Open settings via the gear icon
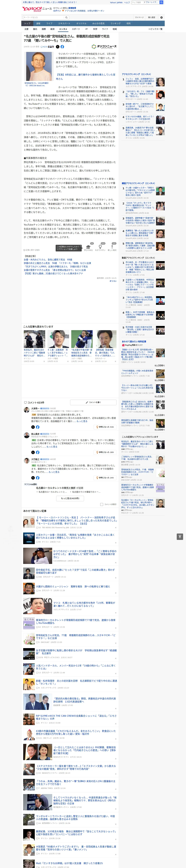 pyautogui.click(x=161, y=17)
